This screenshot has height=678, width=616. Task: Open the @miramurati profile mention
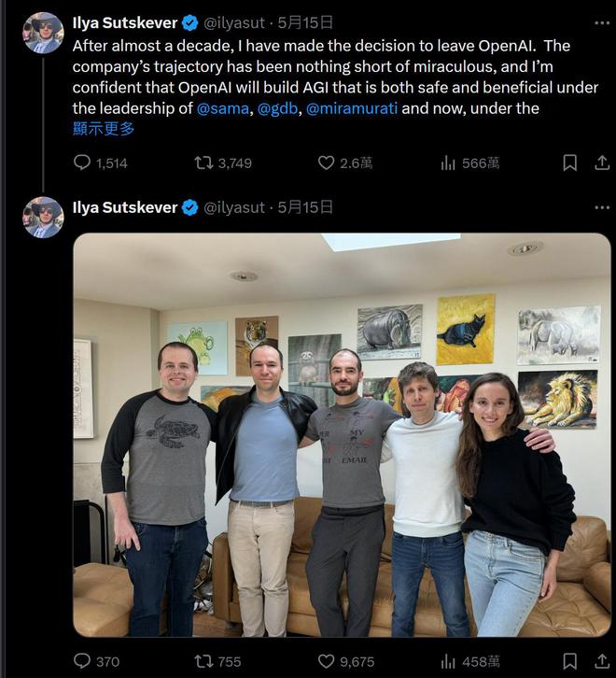tap(352, 108)
